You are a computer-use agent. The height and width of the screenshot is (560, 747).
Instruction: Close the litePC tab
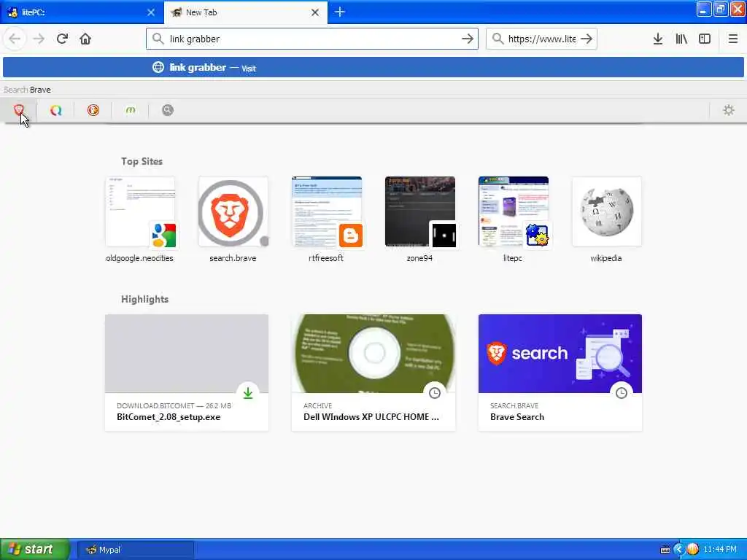151,12
